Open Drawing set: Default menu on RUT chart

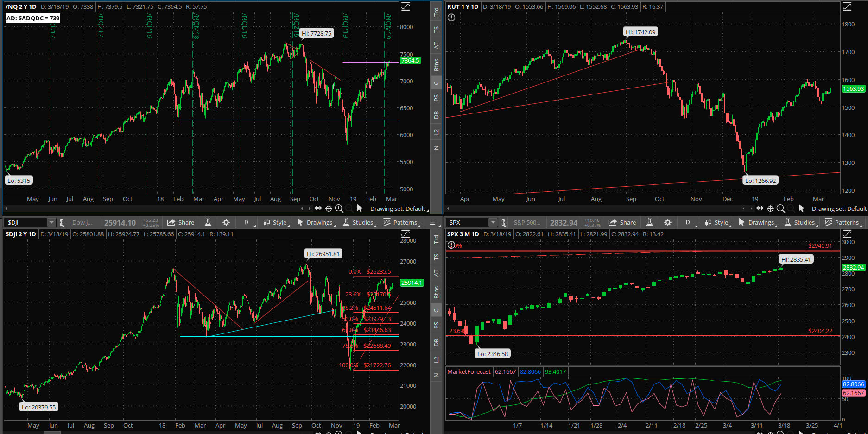[839, 208]
